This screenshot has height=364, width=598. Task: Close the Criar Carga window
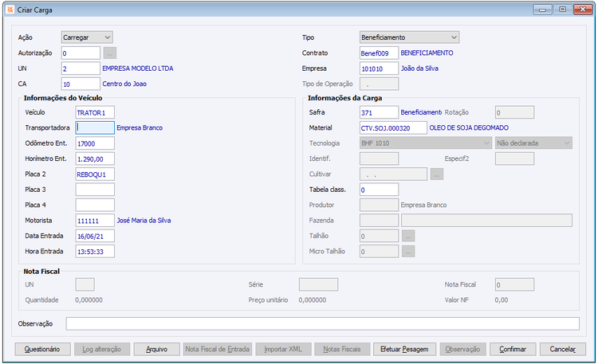tap(583, 10)
